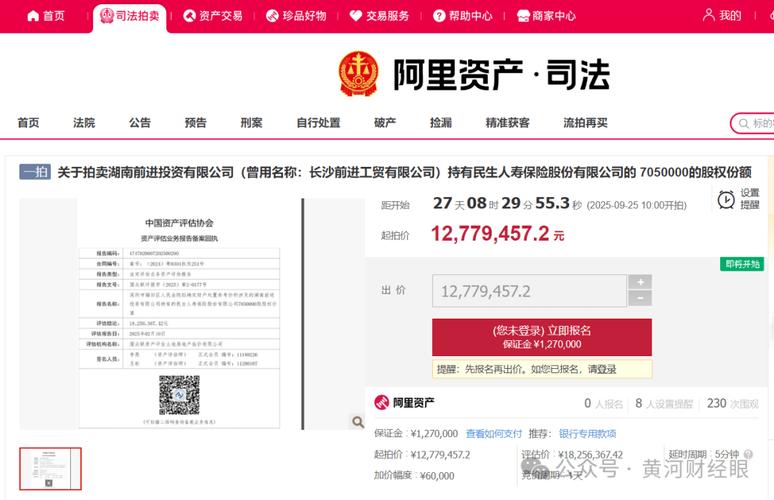Click the 一拍 auction round badge
Screen dimensions: 774x500
pyautogui.click(x=35, y=172)
